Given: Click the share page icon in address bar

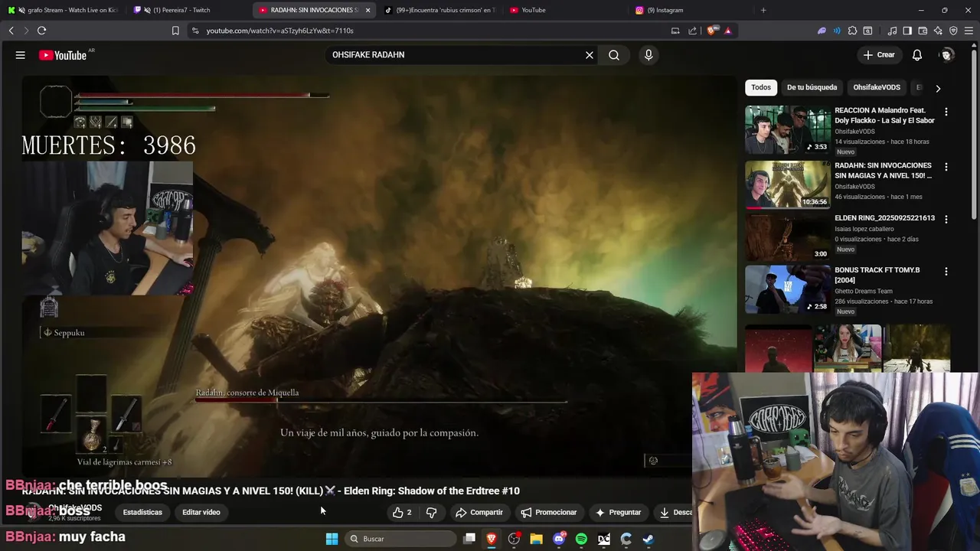Looking at the screenshot, I should pos(693,31).
